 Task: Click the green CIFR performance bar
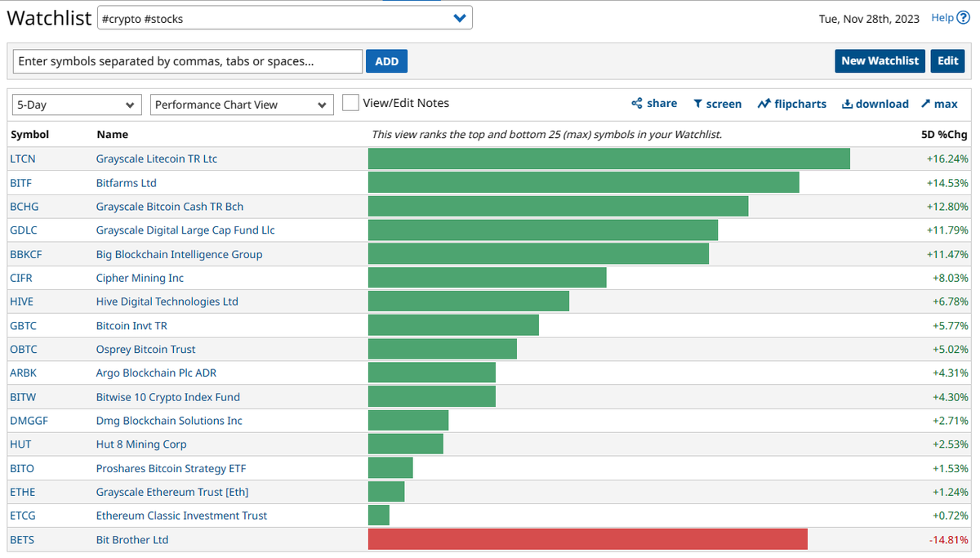(488, 278)
